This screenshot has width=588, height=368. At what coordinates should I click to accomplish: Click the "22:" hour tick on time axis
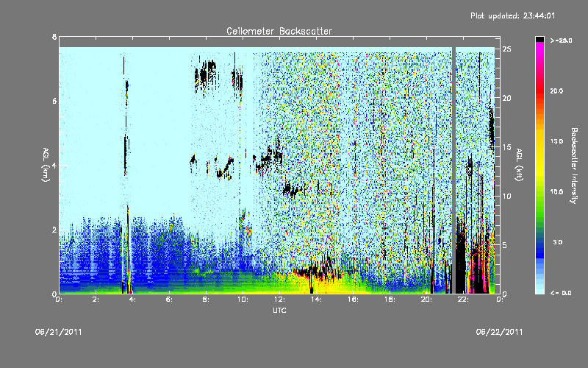pos(463,300)
